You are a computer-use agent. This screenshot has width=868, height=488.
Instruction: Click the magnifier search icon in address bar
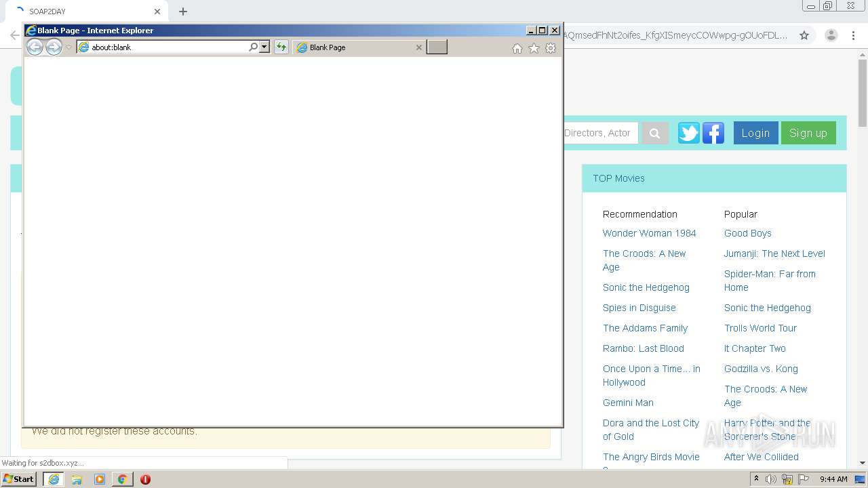pos(254,47)
